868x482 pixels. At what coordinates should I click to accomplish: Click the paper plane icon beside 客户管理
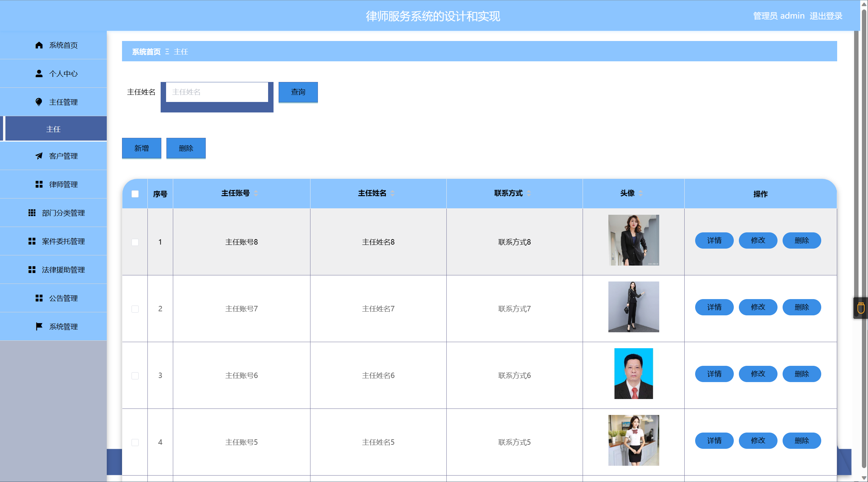39,156
